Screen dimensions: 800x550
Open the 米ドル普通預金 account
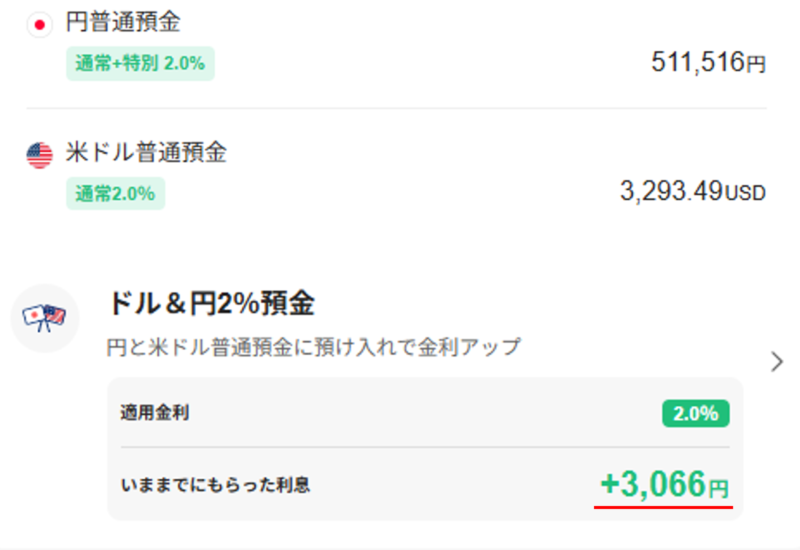point(146,153)
